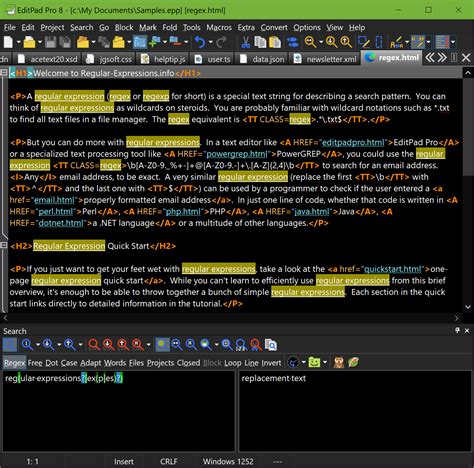Open dropdown arrow next to Undo icon
474x468 pixels.
210,42
